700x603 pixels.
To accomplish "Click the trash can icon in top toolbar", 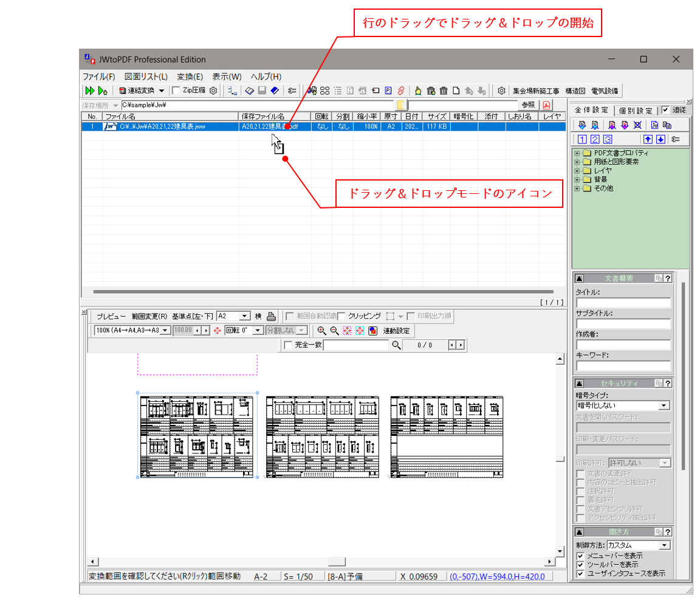I will click(444, 91).
